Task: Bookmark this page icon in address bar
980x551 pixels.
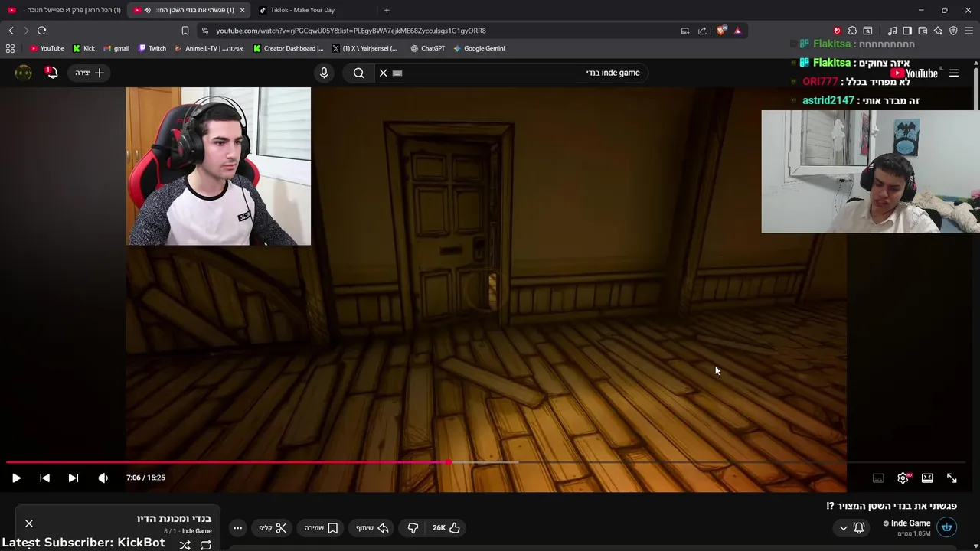Action: 185,31
